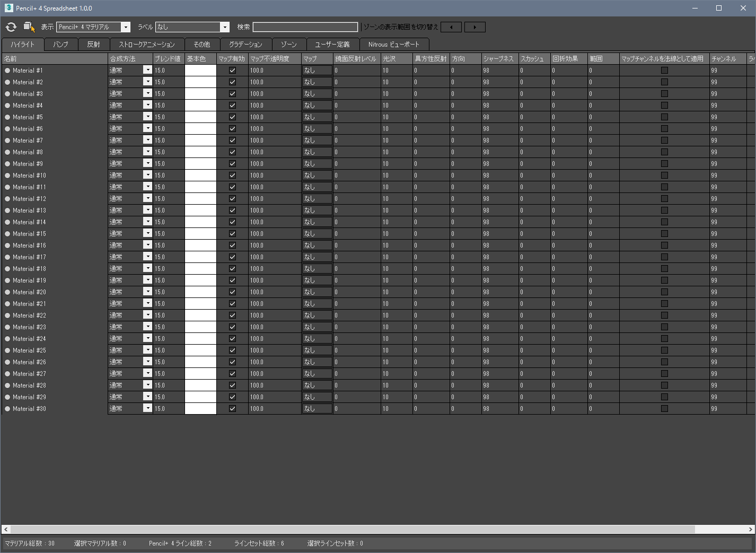This screenshot has width=756, height=553.
Task: Click the pick-material icon beside the refresh button
Action: coord(28,27)
